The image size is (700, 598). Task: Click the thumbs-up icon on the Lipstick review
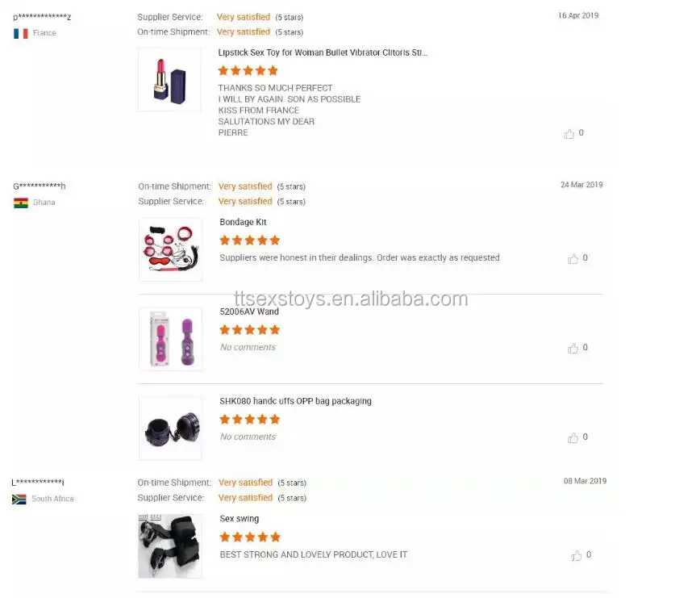coord(569,134)
